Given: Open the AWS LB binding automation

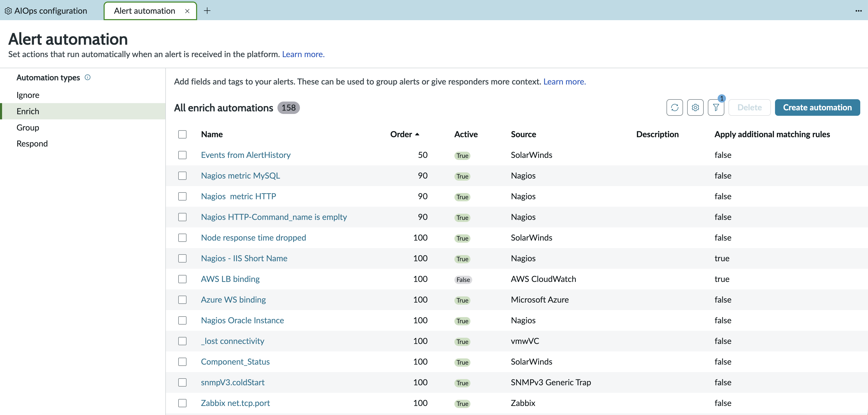Looking at the screenshot, I should (230, 279).
